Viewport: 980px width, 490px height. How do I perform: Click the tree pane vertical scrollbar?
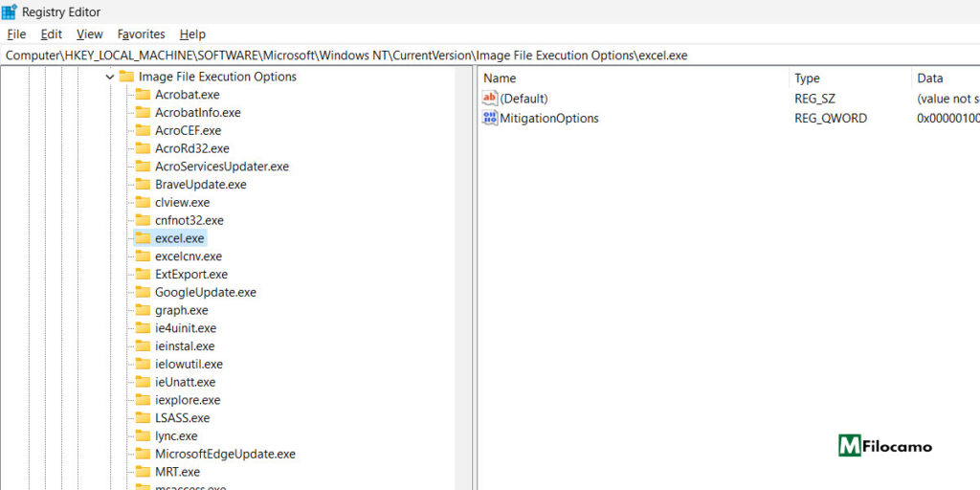(464, 278)
